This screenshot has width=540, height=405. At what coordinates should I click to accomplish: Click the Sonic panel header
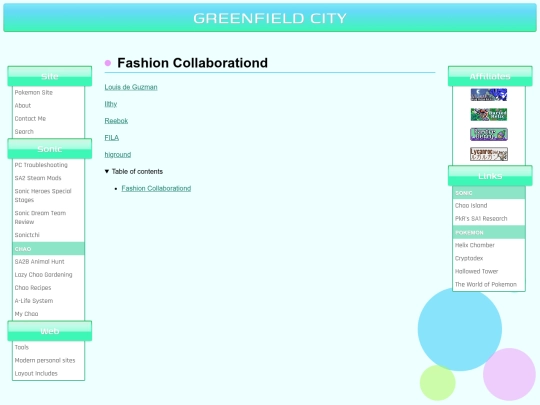(x=50, y=149)
